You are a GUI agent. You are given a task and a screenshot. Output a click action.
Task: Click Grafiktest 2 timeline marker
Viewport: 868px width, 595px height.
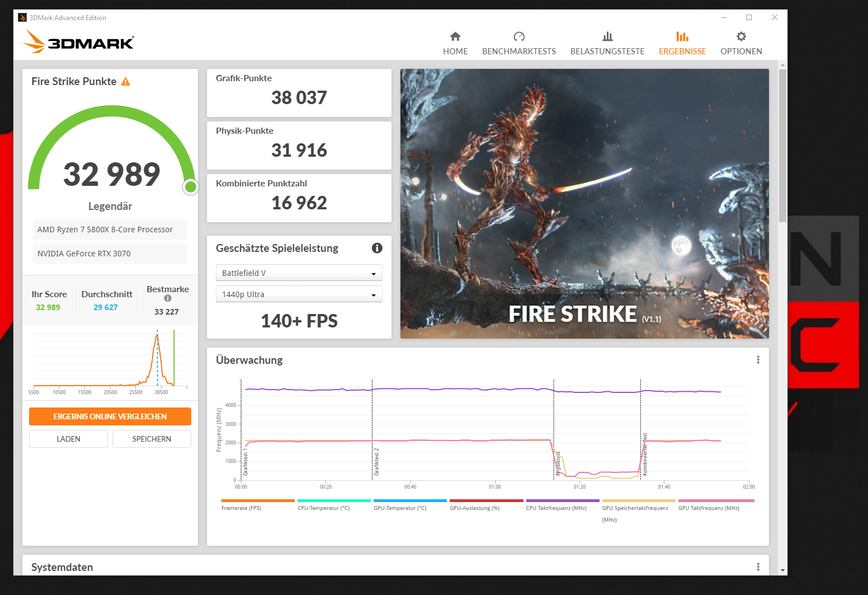point(376,462)
